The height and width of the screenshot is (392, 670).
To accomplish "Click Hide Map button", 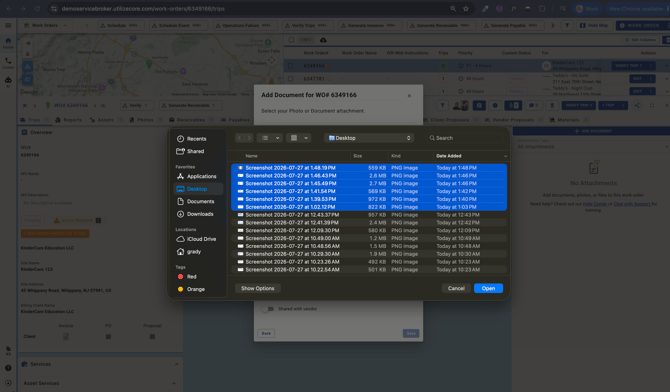I will tap(594, 26).
